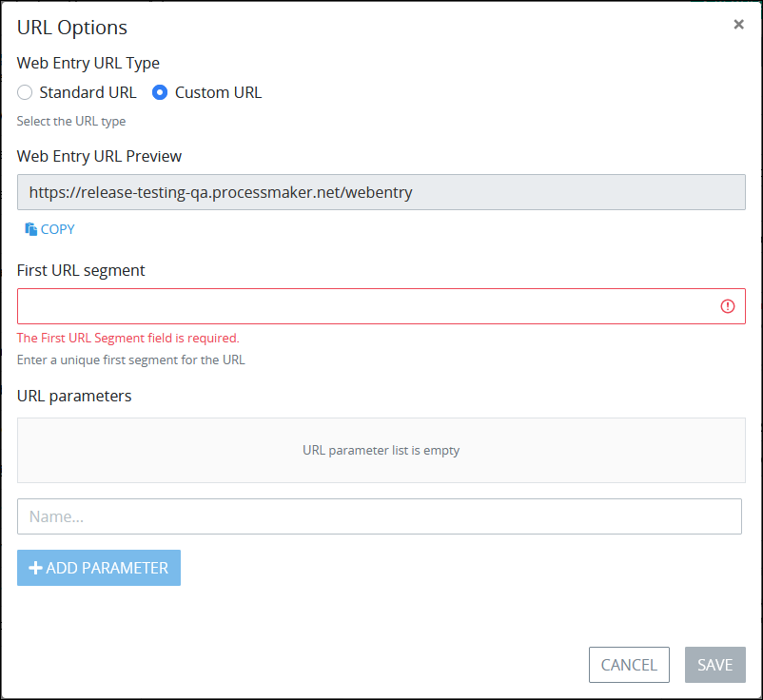Select the Custom URL radio button
Viewport: 763px width, 700px height.
[160, 92]
